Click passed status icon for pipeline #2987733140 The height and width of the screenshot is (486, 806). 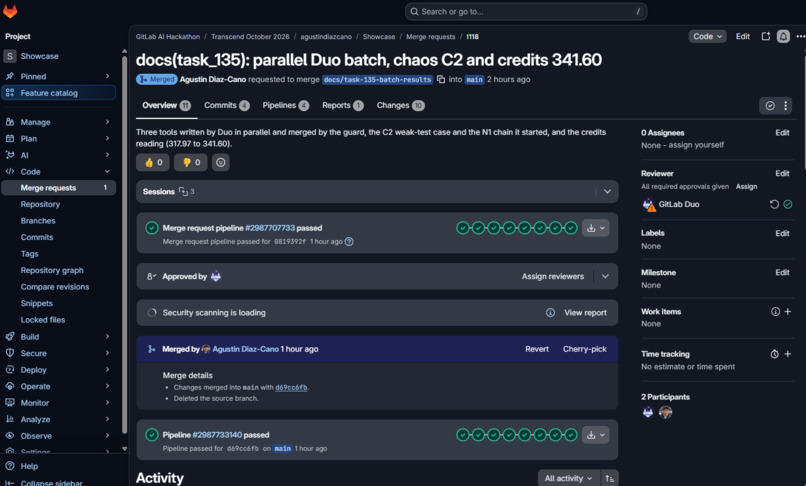152,435
